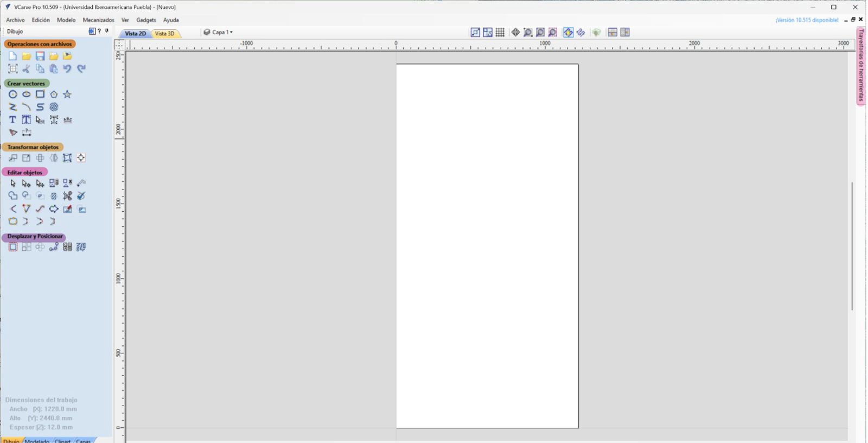Open an existing file with the folder icon

26,56
